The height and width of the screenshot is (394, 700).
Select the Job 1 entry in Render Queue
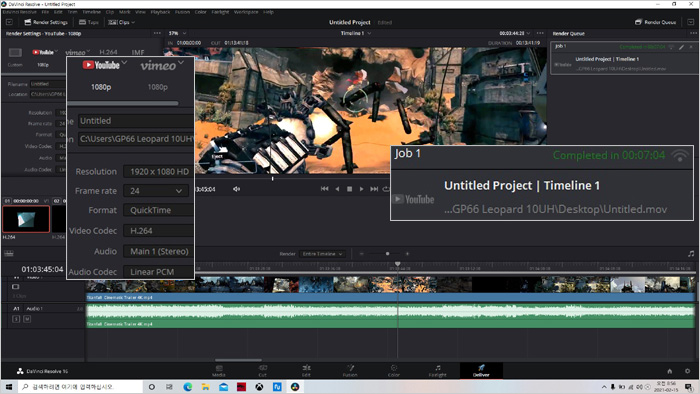click(x=624, y=58)
